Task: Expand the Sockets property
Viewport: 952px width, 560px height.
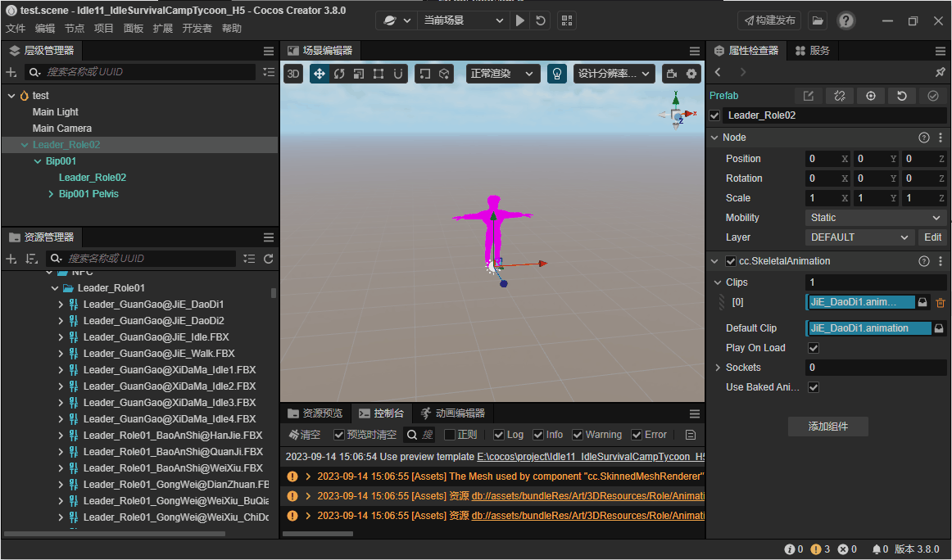Action: coord(718,368)
